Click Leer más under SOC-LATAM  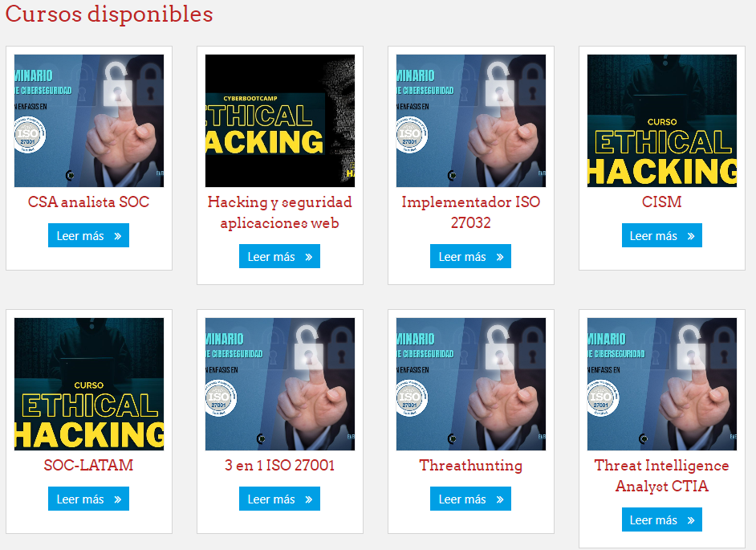[89, 499]
